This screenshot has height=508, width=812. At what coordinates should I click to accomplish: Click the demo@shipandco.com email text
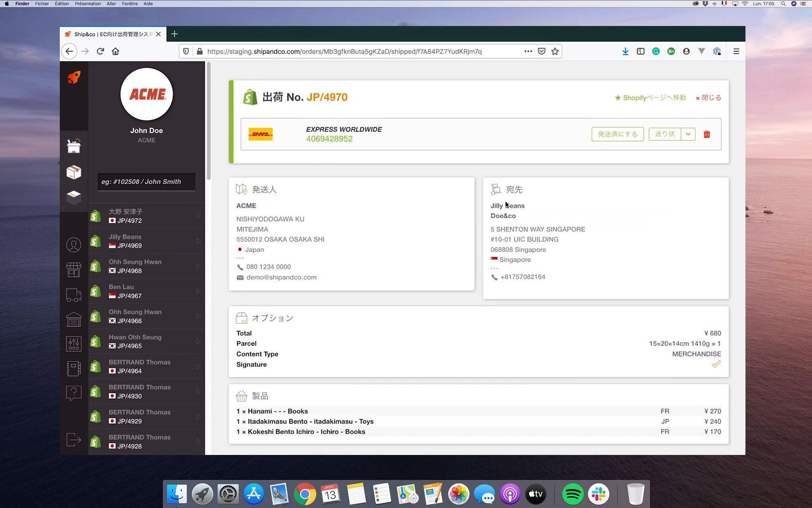[x=281, y=277]
